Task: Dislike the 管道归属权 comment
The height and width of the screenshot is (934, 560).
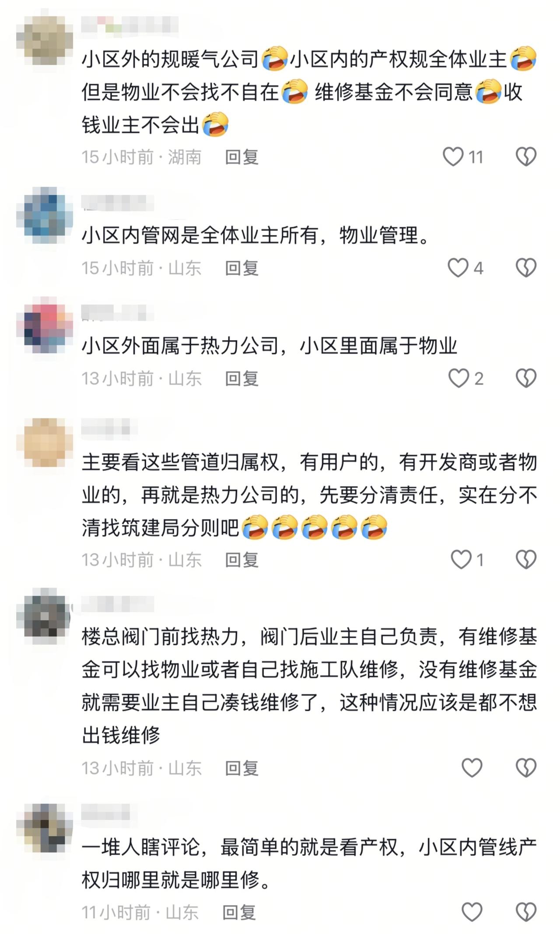Action: tap(526, 559)
